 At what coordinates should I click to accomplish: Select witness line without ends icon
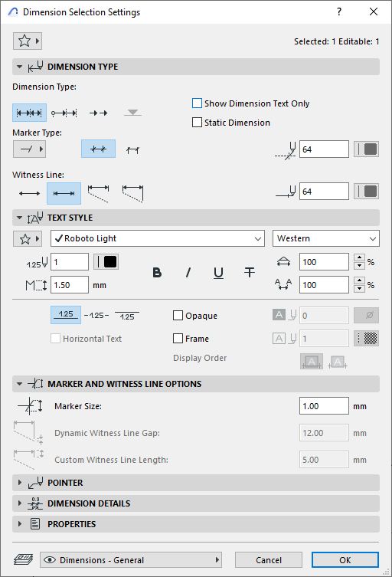tap(29, 194)
